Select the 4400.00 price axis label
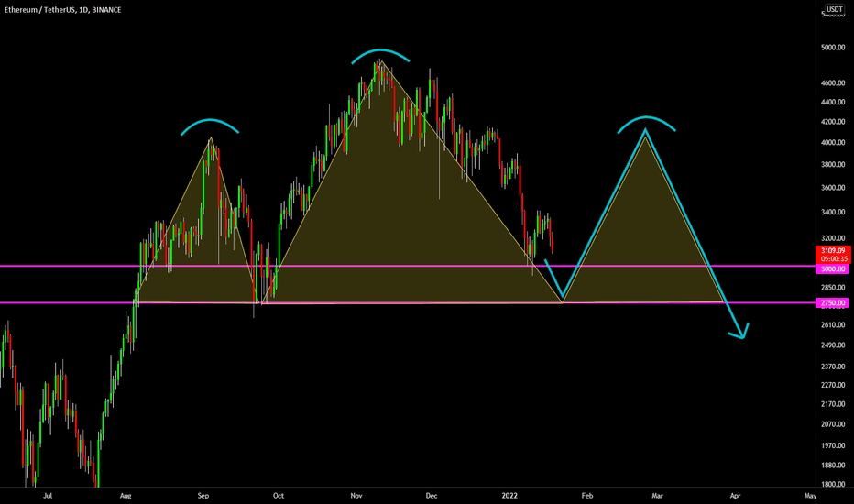Viewport: 854px width, 504px height. point(833,102)
